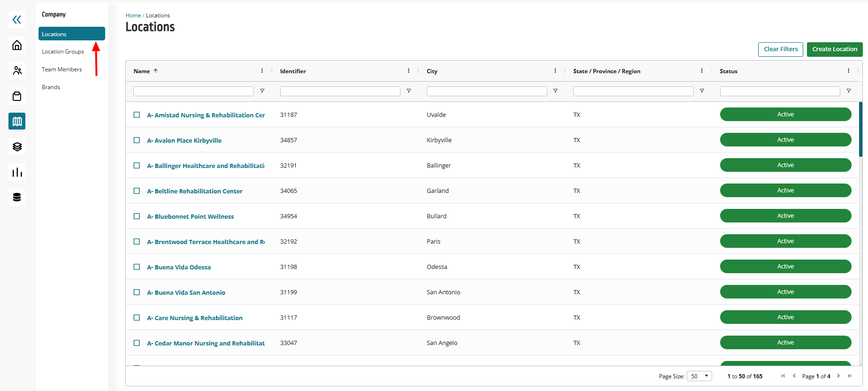This screenshot has width=868, height=391.
Task: Click Identifier filter text field
Action: coord(340,91)
